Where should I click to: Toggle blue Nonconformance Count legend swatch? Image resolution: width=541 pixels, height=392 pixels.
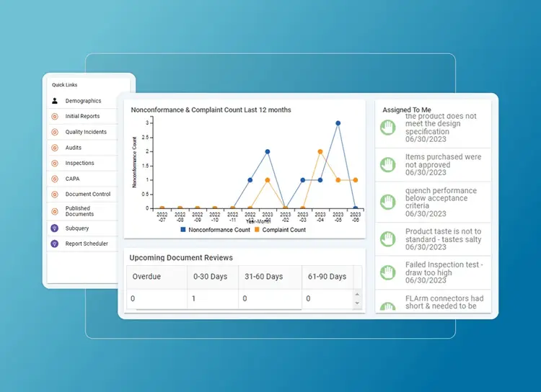click(x=183, y=230)
